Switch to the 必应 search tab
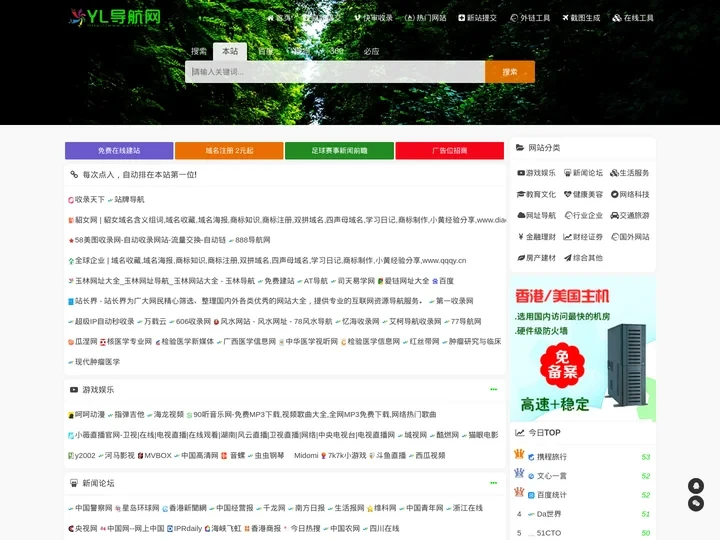The width and height of the screenshot is (720, 540). click(371, 51)
